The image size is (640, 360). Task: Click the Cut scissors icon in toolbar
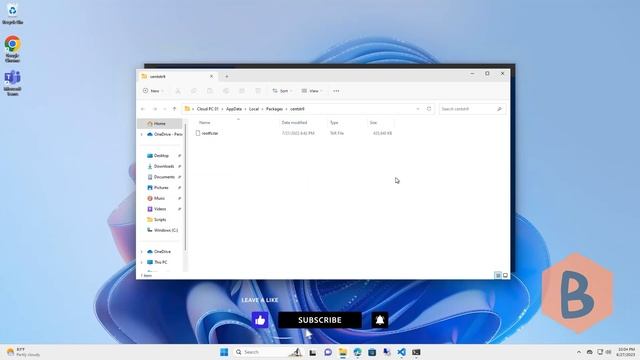click(178, 91)
